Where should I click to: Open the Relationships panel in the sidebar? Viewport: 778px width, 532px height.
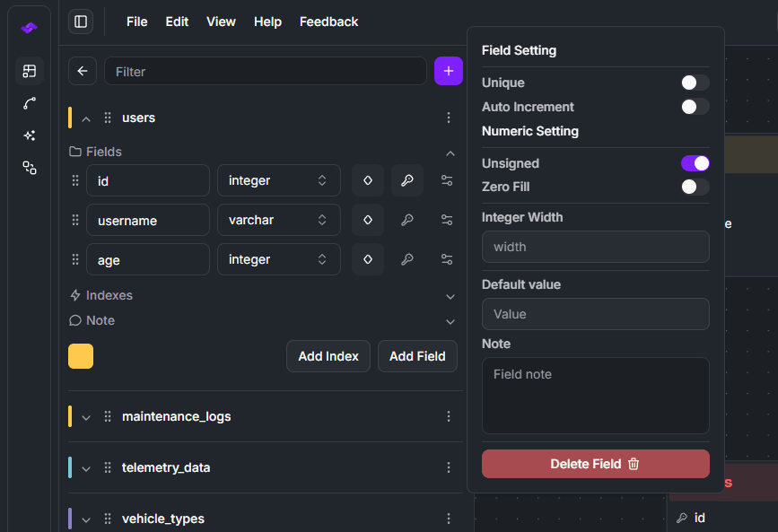tap(30, 102)
